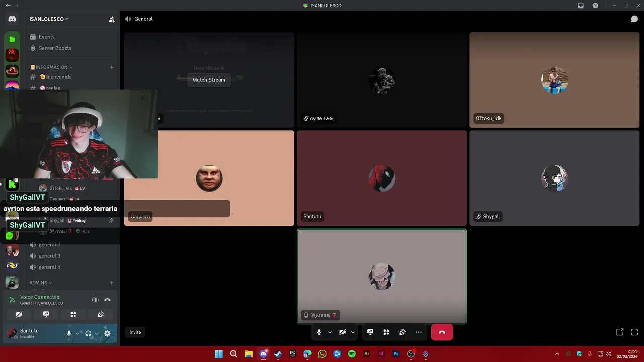Open output device options in user panel
Image resolution: width=644 pixels, height=362 pixels.
pos(97,333)
